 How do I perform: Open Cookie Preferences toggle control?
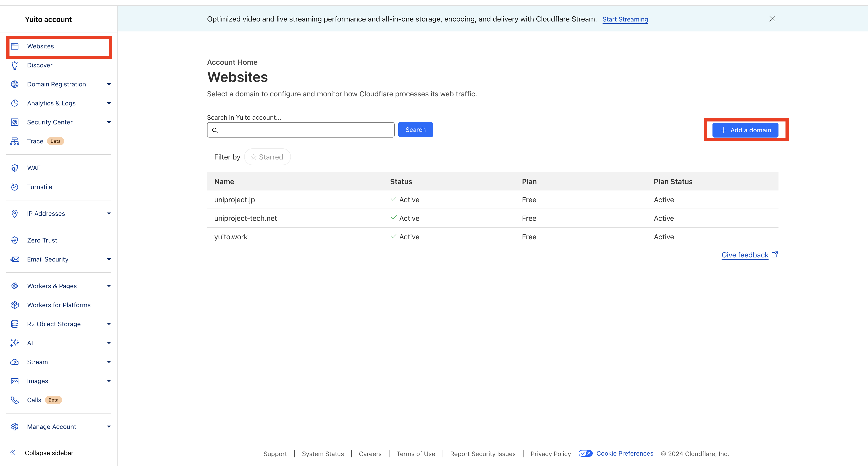coord(585,454)
